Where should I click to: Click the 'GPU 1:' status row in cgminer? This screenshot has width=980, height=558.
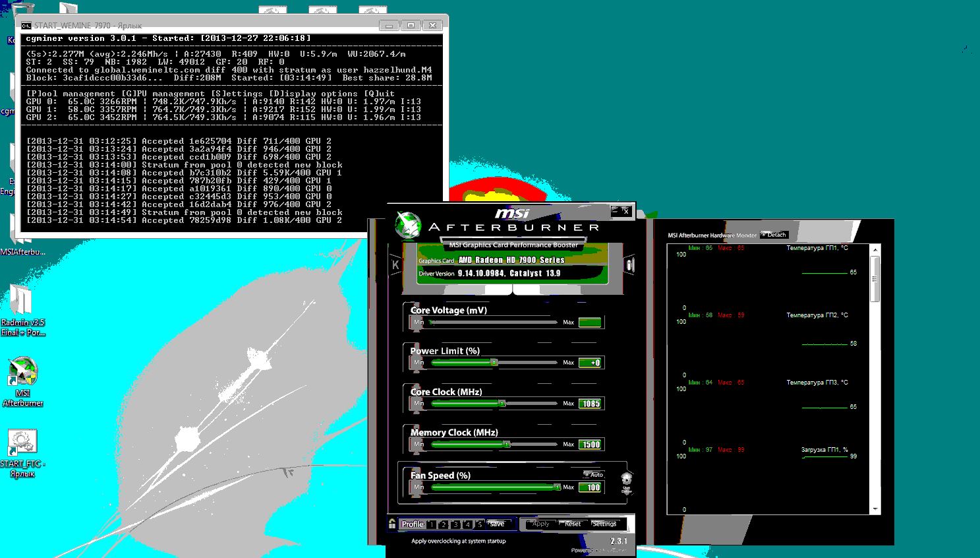pos(223,109)
